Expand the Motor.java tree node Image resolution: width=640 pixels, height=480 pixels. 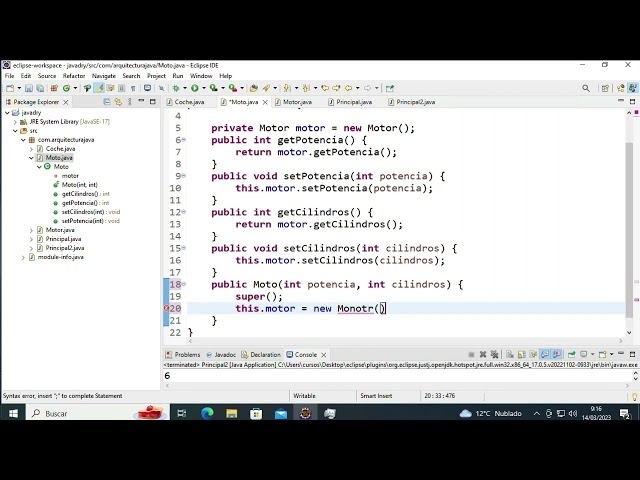(x=31, y=230)
